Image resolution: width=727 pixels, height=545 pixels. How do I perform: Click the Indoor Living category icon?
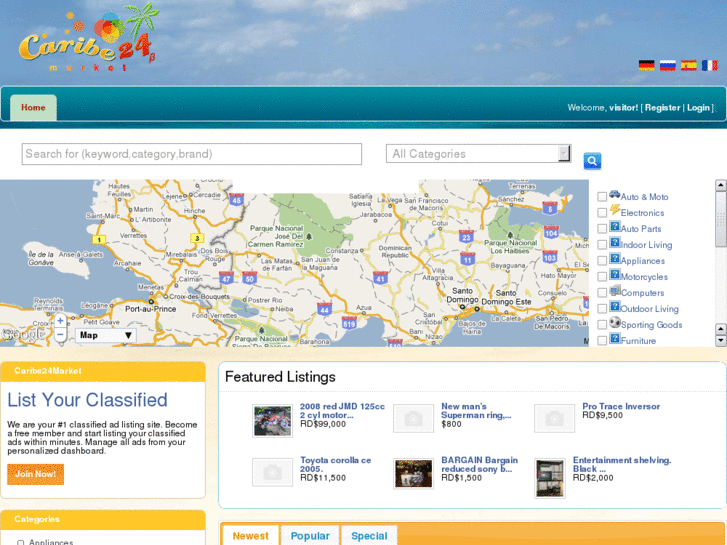click(x=615, y=242)
